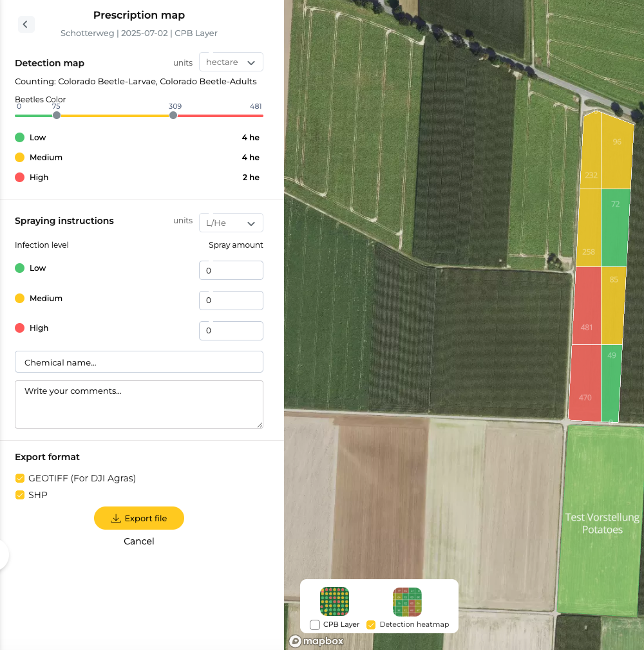
Task: Open the L/He spraying units dropdown
Action: click(231, 223)
